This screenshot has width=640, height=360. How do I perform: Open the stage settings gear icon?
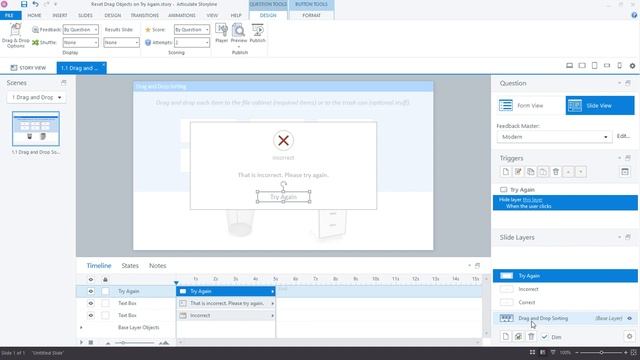[632, 66]
